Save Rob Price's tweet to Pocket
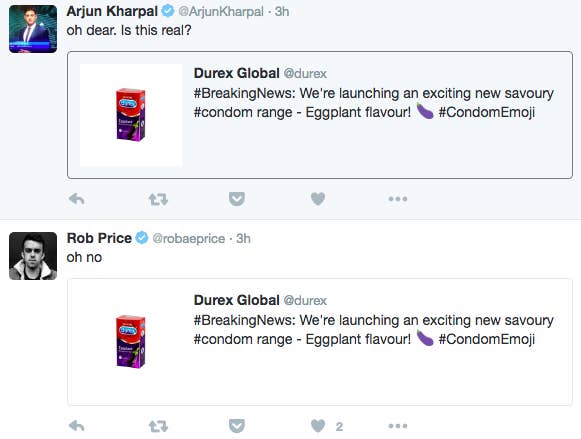 pyautogui.click(x=237, y=426)
